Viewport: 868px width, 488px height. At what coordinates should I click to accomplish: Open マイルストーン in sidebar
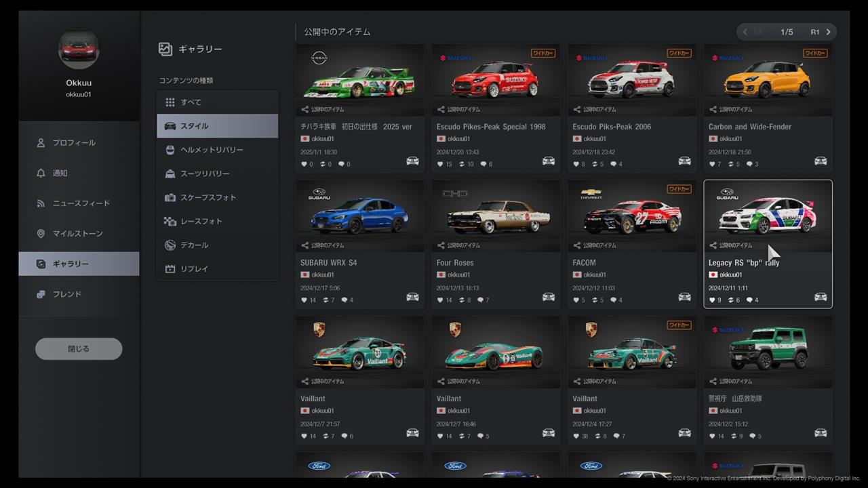(x=79, y=234)
